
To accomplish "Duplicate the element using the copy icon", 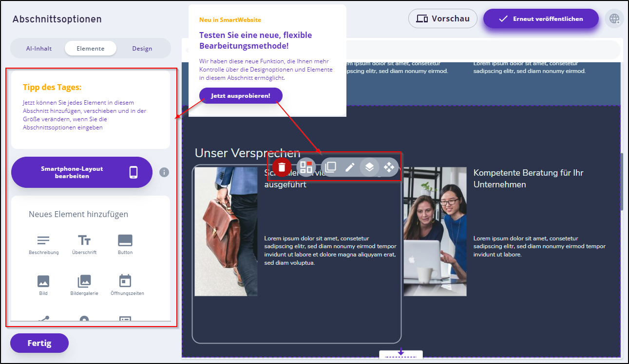I will click(330, 167).
